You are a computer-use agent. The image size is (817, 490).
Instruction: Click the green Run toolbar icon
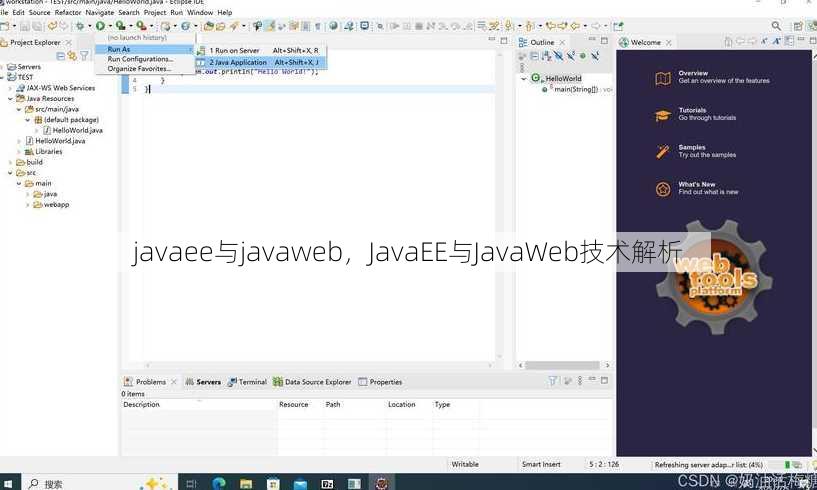coord(100,26)
